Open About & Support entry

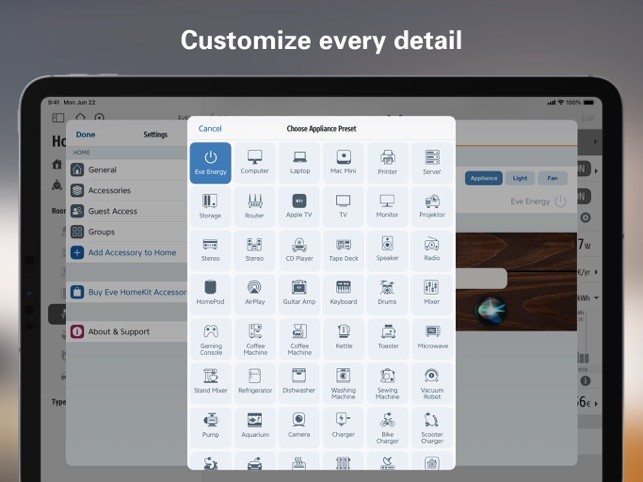click(127, 331)
